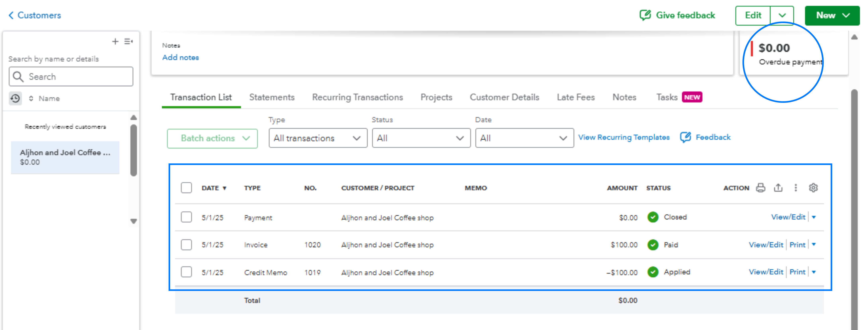The width and height of the screenshot is (868, 330).
Task: Click Print on Invoice 1020 row
Action: pyautogui.click(x=797, y=245)
